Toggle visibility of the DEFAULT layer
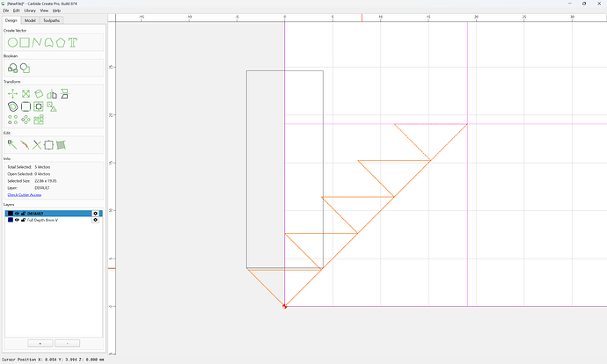607x364 pixels. (x=17, y=214)
